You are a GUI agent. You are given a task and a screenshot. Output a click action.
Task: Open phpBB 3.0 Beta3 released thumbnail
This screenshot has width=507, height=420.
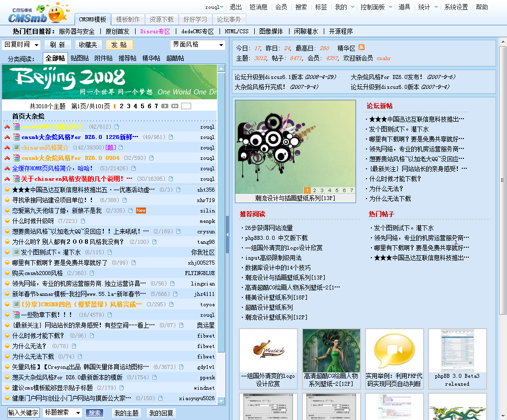tap(457, 351)
